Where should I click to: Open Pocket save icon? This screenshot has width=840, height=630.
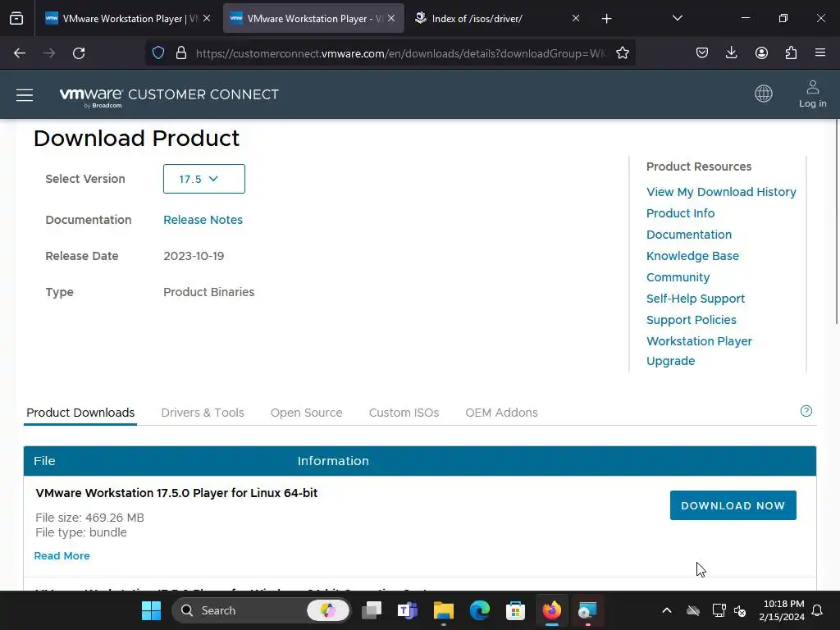click(702, 53)
